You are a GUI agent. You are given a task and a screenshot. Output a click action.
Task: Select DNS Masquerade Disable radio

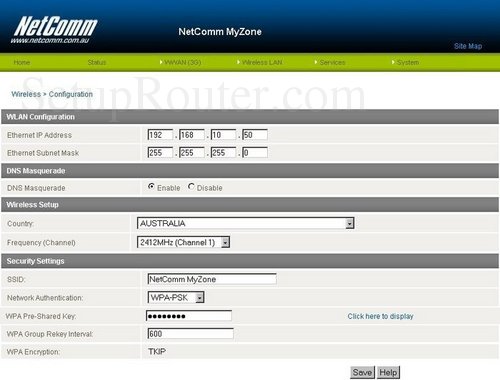(x=191, y=187)
